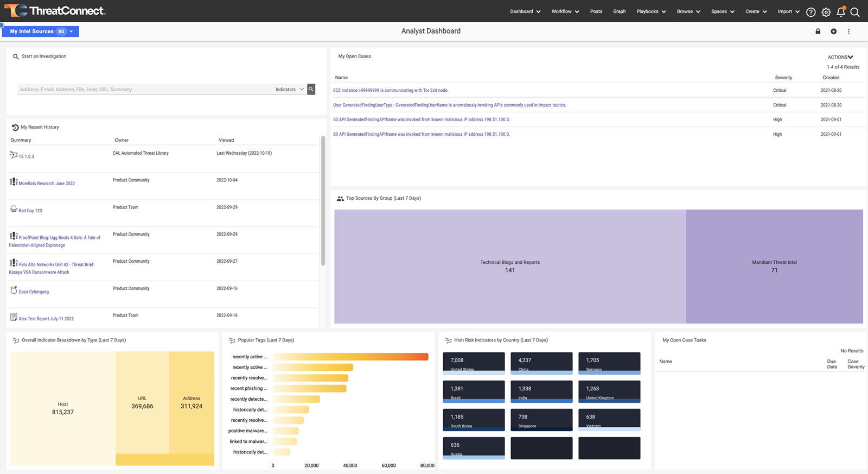This screenshot has width=868, height=474.
Task: Click the Start an Investigation magnifier icon
Action: [x=16, y=56]
